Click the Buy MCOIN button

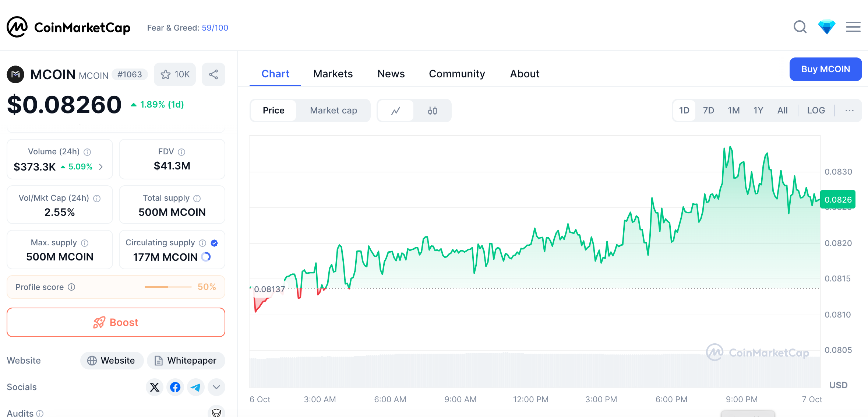825,69
